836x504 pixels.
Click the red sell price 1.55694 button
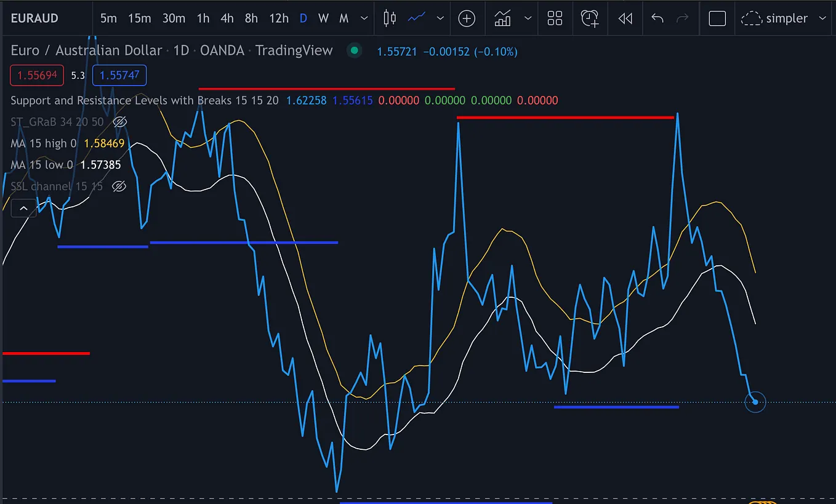37,75
